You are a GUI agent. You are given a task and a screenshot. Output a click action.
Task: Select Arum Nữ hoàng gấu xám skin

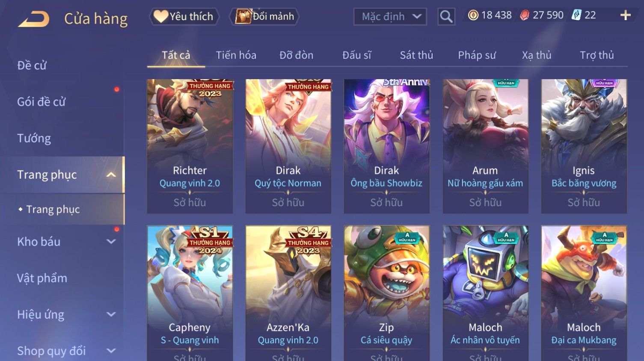coord(485,146)
